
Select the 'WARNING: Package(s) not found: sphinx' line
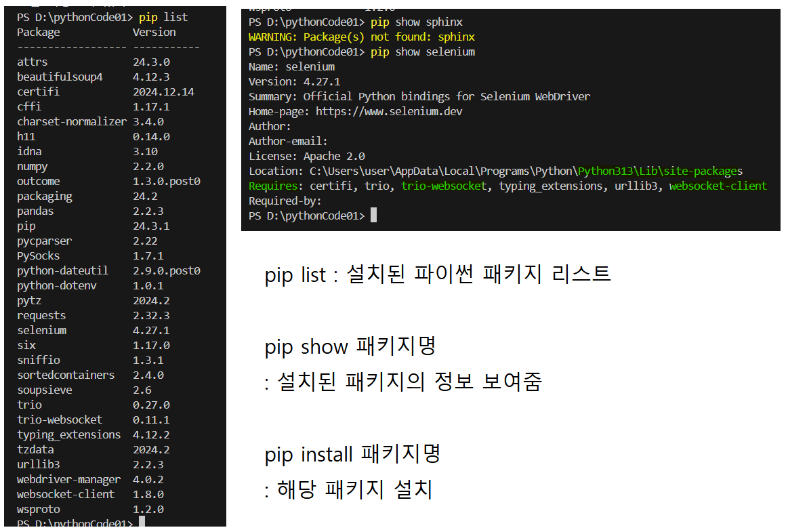[361, 37]
